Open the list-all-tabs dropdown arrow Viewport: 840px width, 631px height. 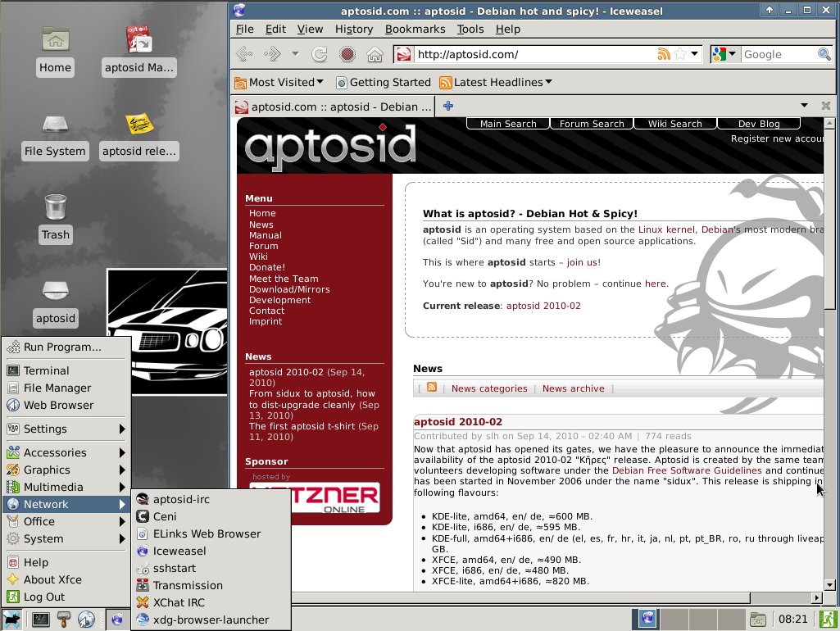click(804, 106)
